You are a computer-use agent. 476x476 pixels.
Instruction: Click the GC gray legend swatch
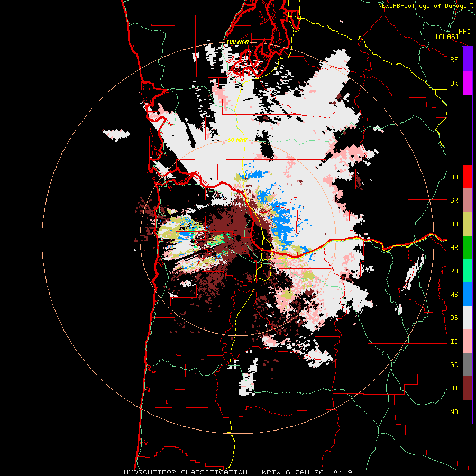pyautogui.click(x=467, y=364)
